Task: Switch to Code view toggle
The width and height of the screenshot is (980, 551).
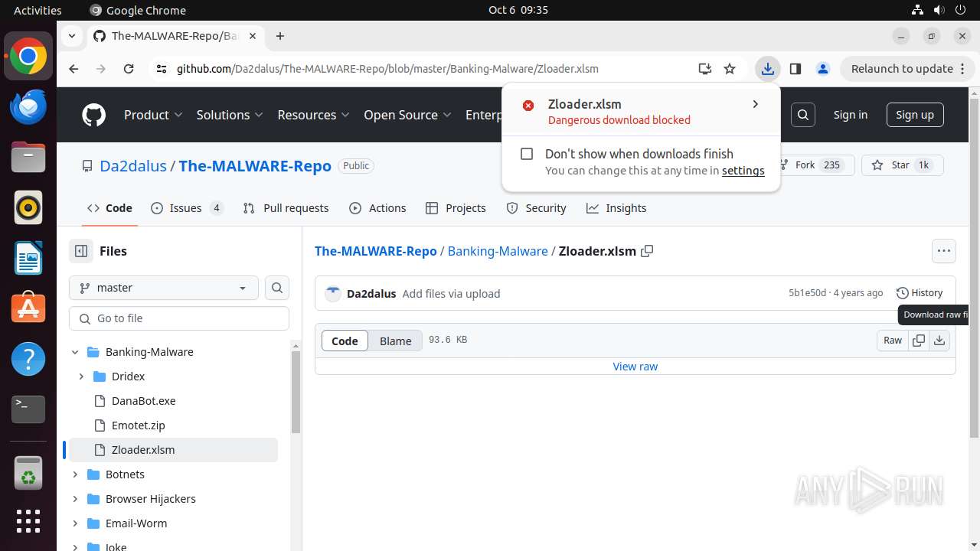Action: (x=345, y=341)
